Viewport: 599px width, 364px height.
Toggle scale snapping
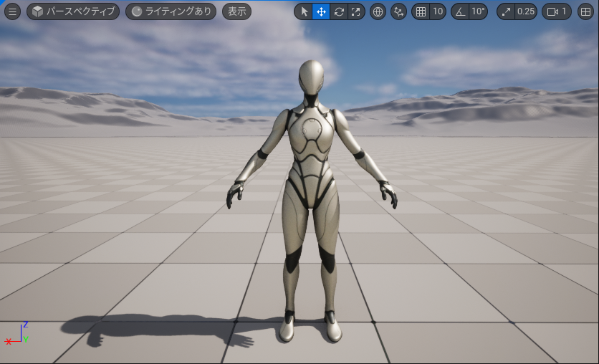tap(507, 11)
